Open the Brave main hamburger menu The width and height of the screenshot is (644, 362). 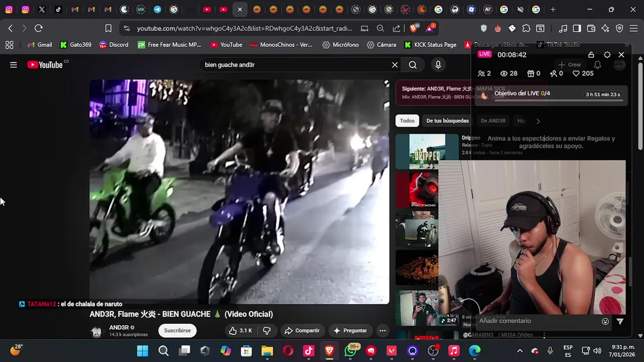pyautogui.click(x=633, y=28)
